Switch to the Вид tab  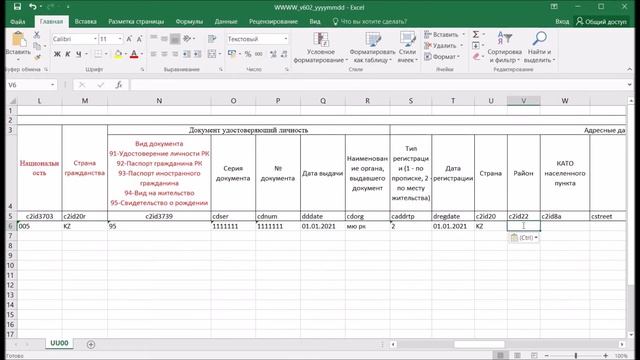[315, 22]
